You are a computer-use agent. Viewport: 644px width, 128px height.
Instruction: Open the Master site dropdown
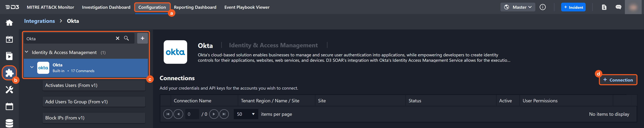click(518, 7)
